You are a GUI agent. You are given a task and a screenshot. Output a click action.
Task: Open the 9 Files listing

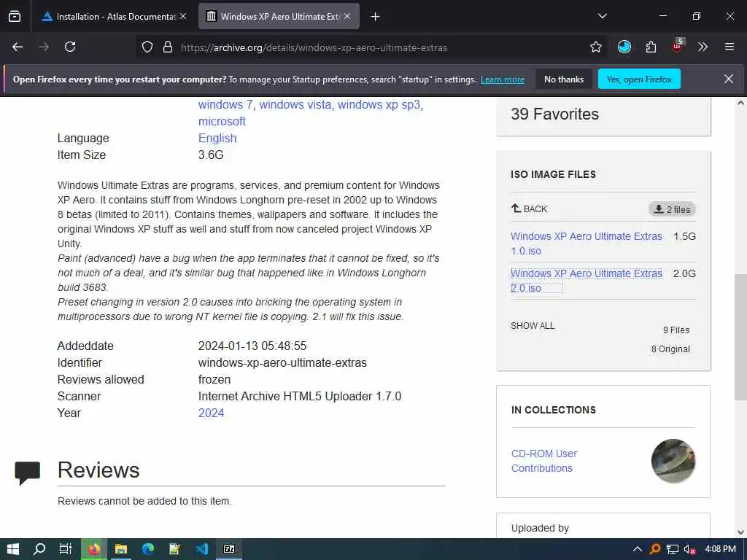(676, 330)
